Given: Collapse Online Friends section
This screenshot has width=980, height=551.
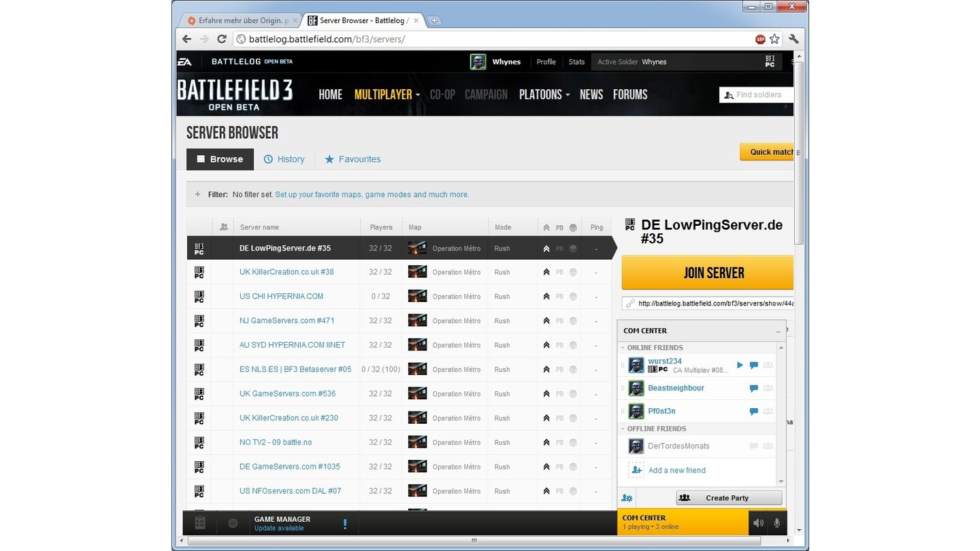Looking at the screenshot, I should [x=622, y=348].
